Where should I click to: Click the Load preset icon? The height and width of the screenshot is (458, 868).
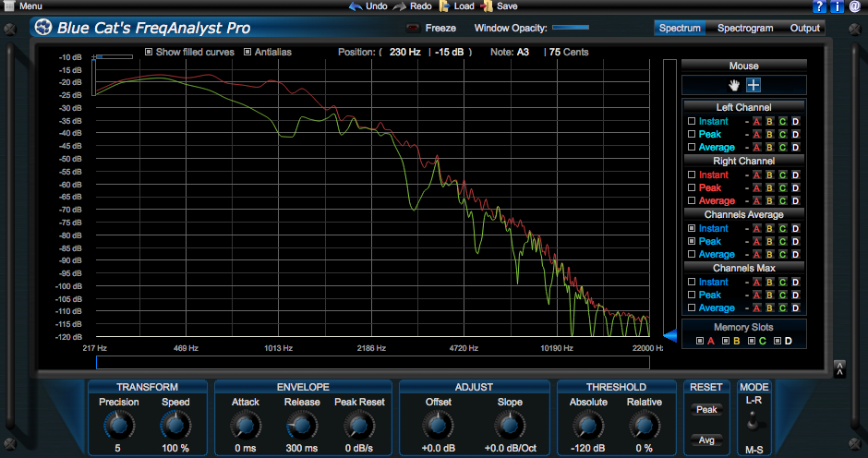444,6
